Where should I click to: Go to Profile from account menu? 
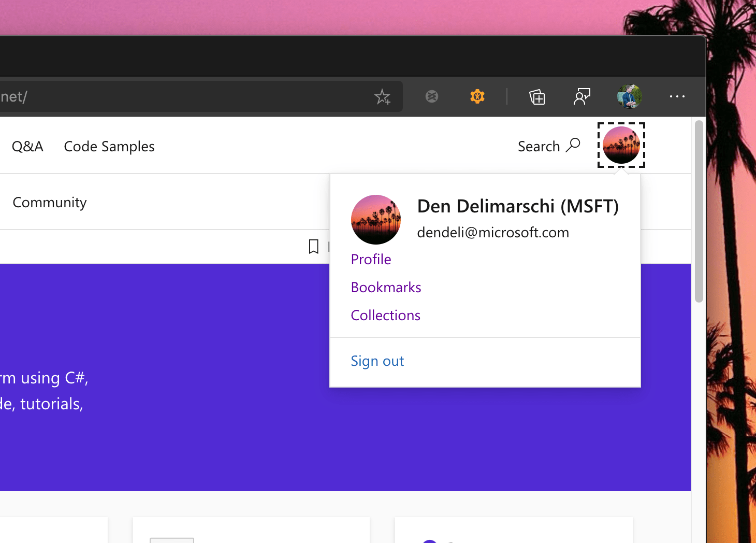click(371, 260)
